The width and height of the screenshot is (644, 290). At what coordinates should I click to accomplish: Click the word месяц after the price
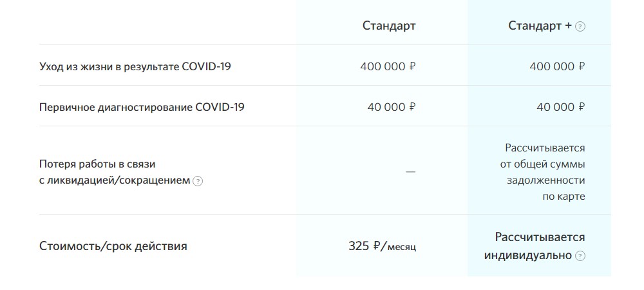point(402,247)
